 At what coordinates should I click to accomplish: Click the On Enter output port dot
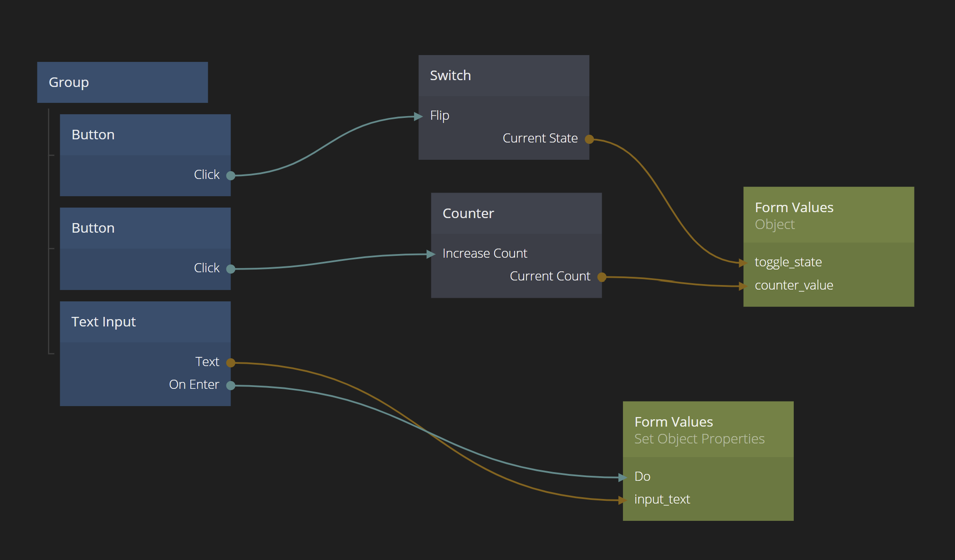231,386
